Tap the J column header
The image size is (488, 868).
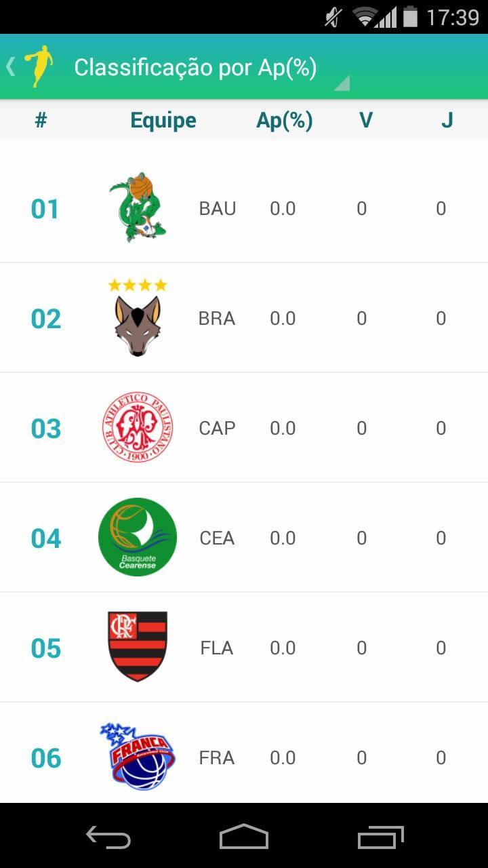(x=447, y=120)
